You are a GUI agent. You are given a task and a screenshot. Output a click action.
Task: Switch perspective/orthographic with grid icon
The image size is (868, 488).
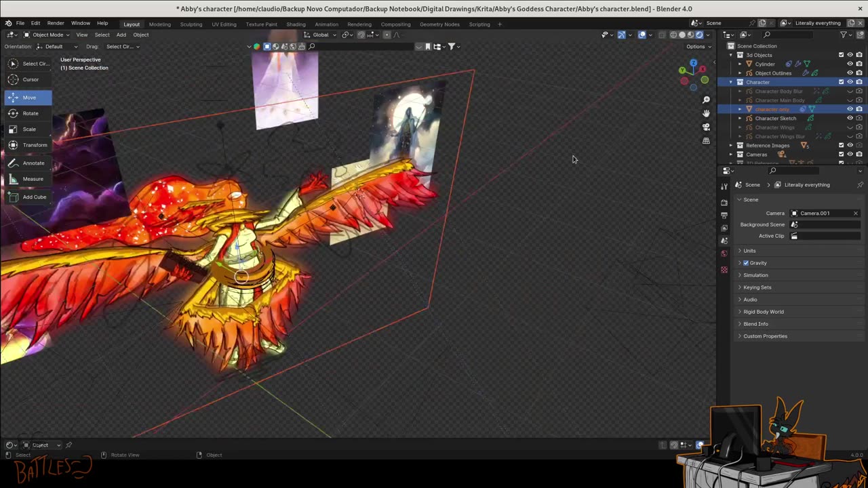(706, 141)
